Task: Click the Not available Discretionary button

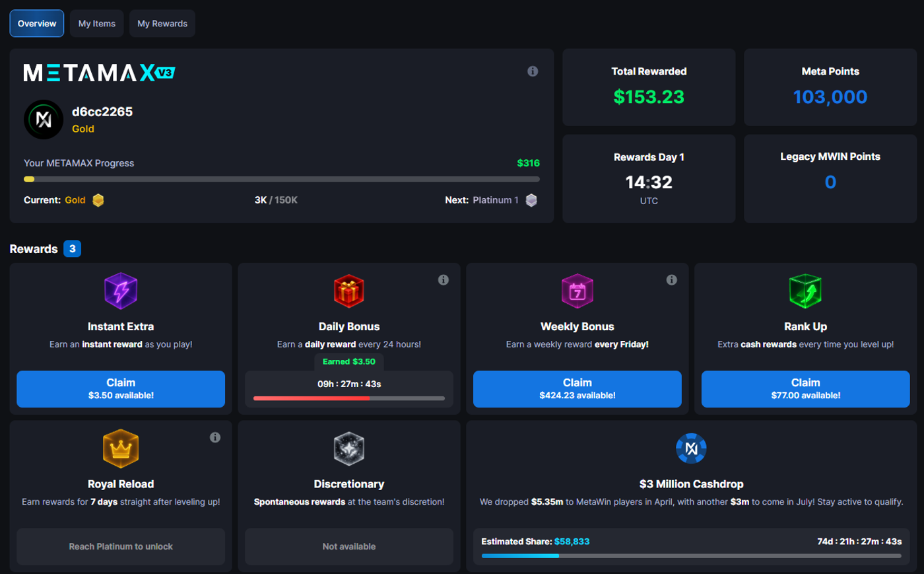Action: pyautogui.click(x=349, y=546)
